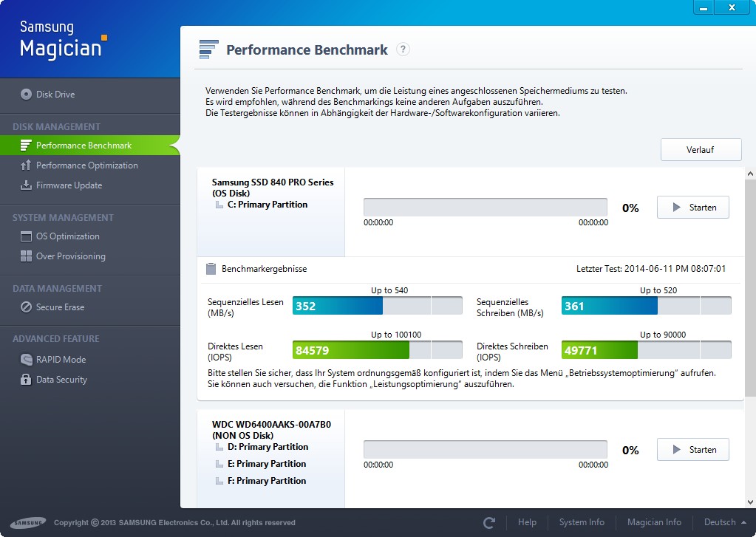Click the Firmware Update download icon
Image resolution: width=756 pixels, height=537 pixels.
coord(26,185)
